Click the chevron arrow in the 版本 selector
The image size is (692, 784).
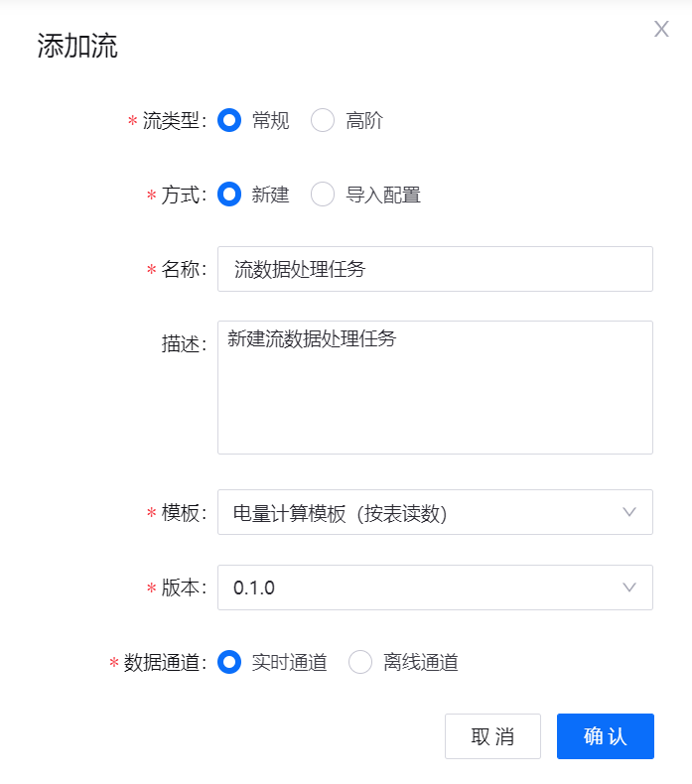(628, 588)
